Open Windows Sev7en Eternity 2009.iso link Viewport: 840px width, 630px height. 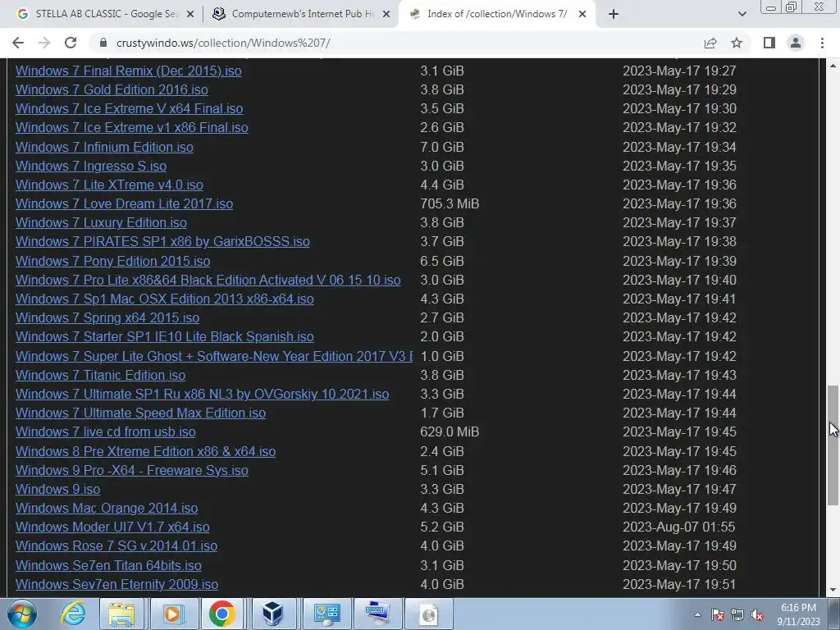tap(116, 584)
